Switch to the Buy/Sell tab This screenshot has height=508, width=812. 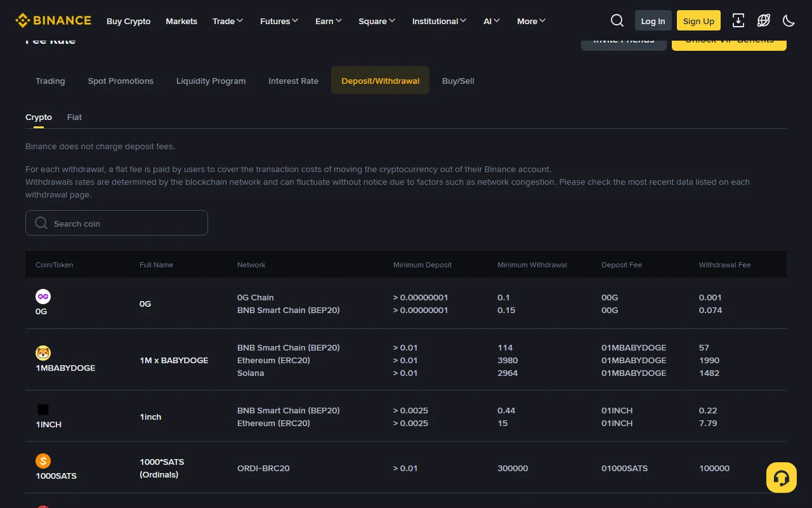tap(458, 81)
